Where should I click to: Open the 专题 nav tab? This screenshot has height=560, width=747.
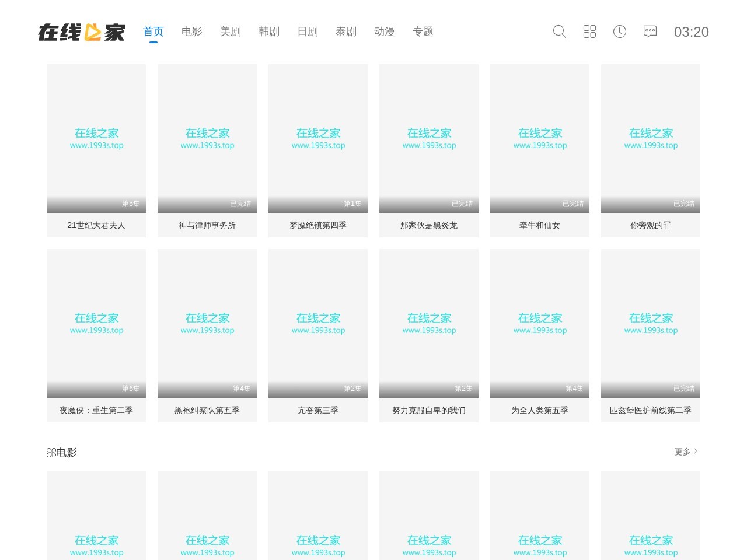(x=423, y=32)
